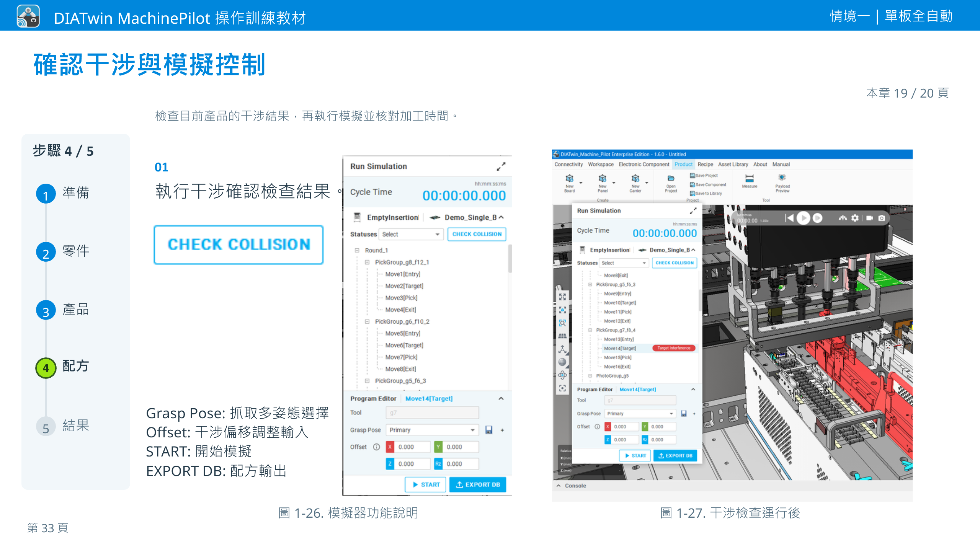Collapse the PickGroup_g8_f12_1 node
The width and height of the screenshot is (980, 551).
367,262
